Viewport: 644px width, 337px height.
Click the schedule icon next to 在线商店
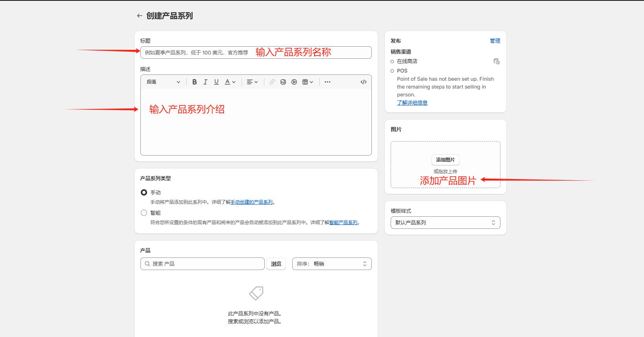click(x=497, y=61)
